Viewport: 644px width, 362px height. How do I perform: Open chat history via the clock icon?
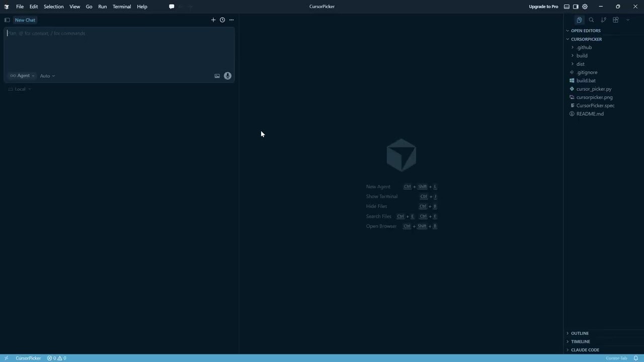pos(222,20)
